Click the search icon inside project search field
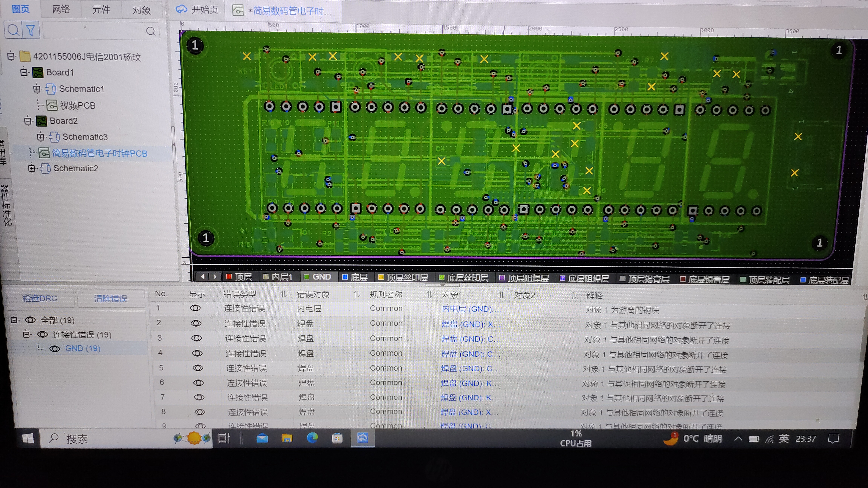 (x=151, y=31)
